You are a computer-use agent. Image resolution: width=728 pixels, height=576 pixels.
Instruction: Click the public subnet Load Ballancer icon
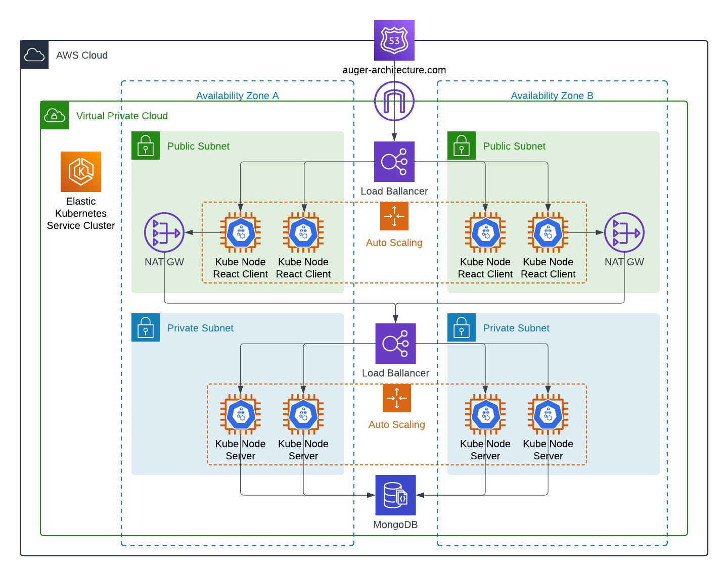click(x=394, y=162)
